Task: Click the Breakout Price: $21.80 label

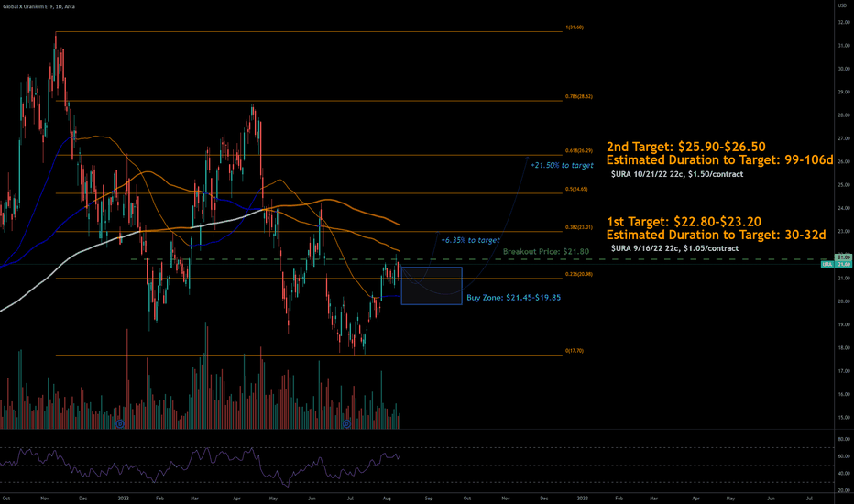Action: coord(546,252)
